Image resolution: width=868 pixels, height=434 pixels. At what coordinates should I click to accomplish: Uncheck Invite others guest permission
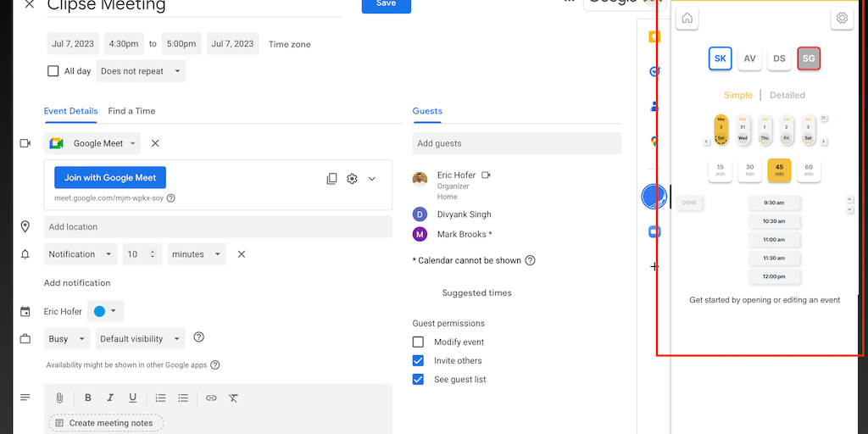pos(418,360)
